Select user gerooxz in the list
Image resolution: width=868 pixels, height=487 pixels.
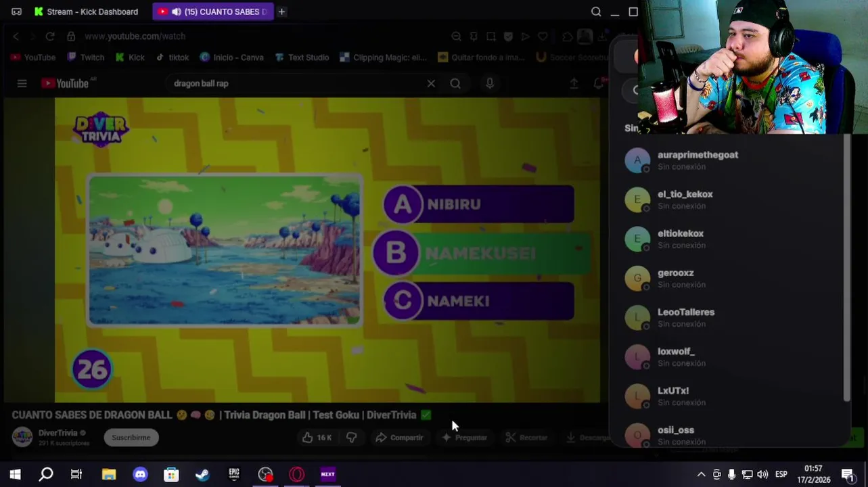click(731, 278)
